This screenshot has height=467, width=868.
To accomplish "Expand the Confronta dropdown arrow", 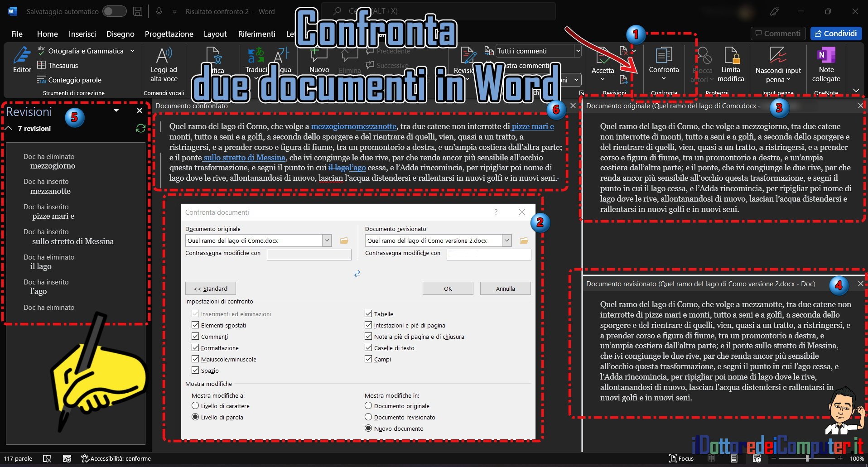I will click(664, 79).
